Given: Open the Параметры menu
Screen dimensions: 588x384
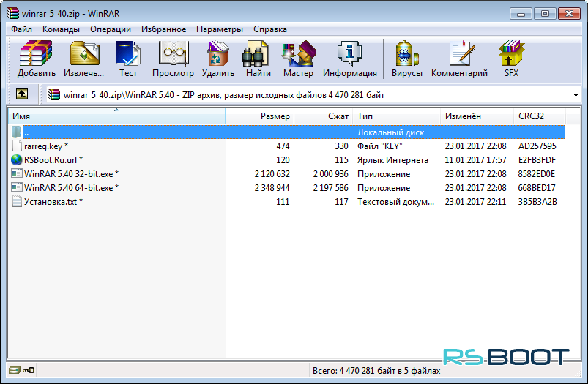Looking at the screenshot, I should 220,29.
